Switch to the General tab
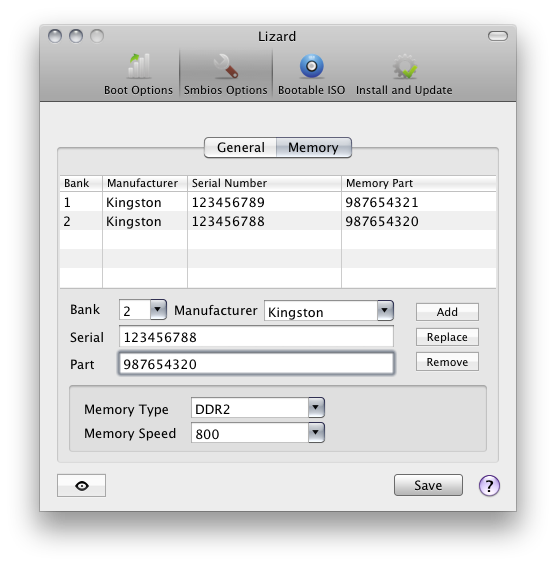556x566 pixels. coord(240,147)
